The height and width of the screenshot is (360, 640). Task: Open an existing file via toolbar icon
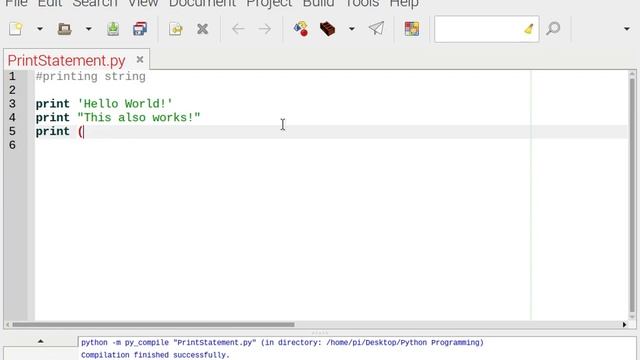(64, 29)
